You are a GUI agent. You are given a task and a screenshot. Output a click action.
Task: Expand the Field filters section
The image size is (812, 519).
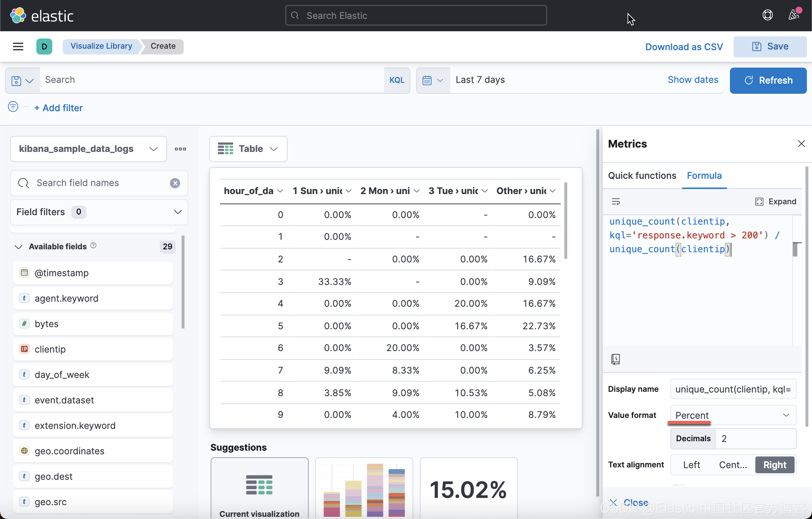[99, 212]
